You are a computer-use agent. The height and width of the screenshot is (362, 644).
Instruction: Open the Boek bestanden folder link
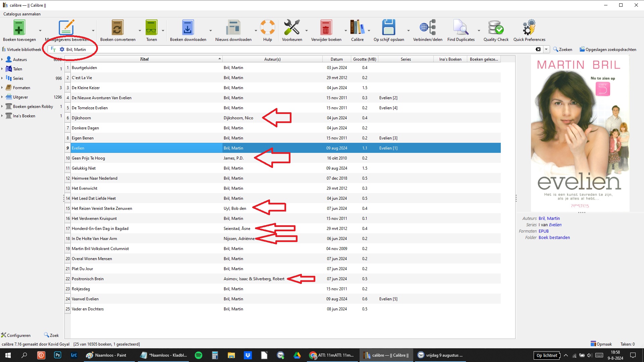(554, 238)
